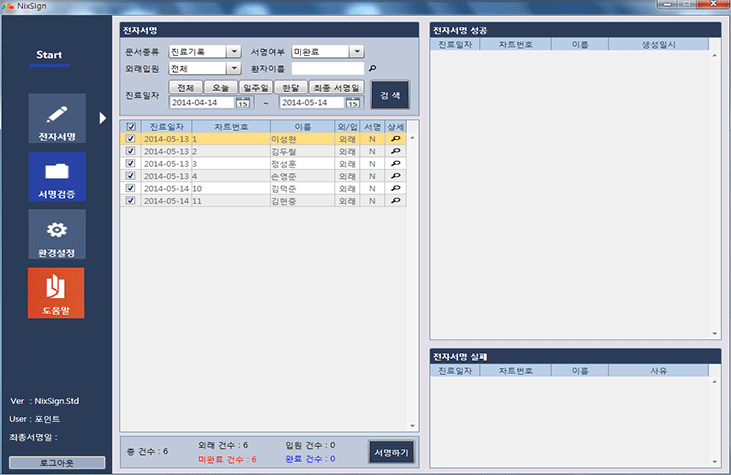Click the end date calendar icon

353,102
